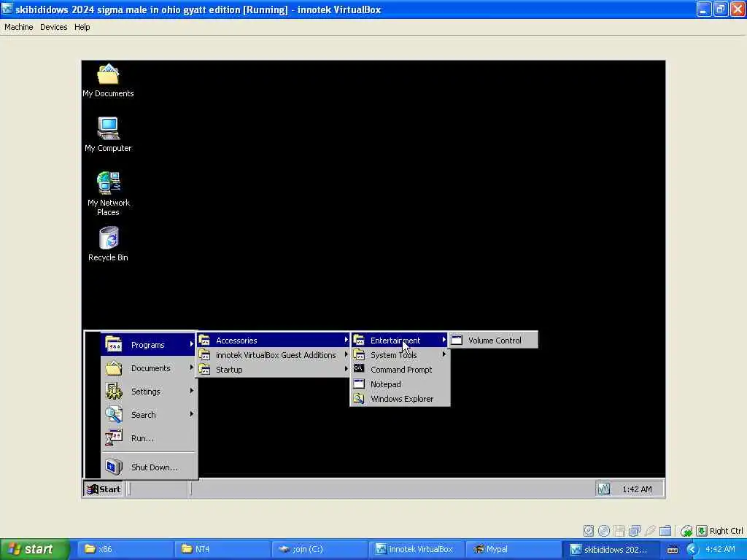
Task: Expand the Entertainment submenu arrow
Action: point(444,340)
